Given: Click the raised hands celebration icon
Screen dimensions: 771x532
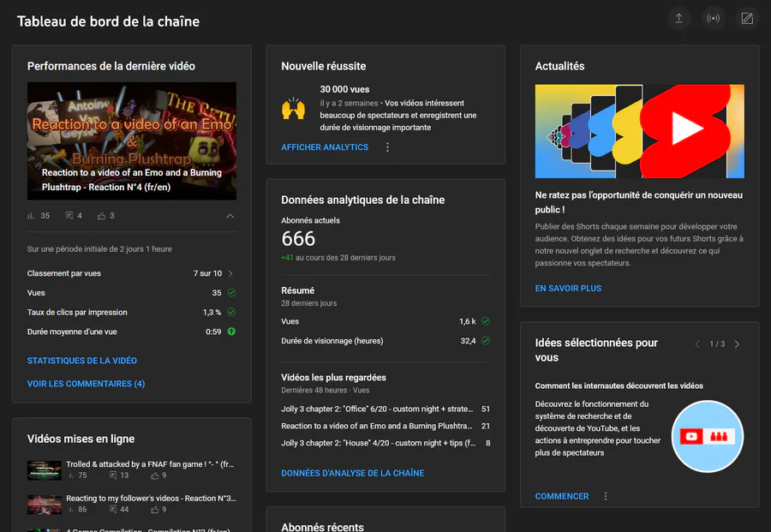Looking at the screenshot, I should tap(294, 109).
